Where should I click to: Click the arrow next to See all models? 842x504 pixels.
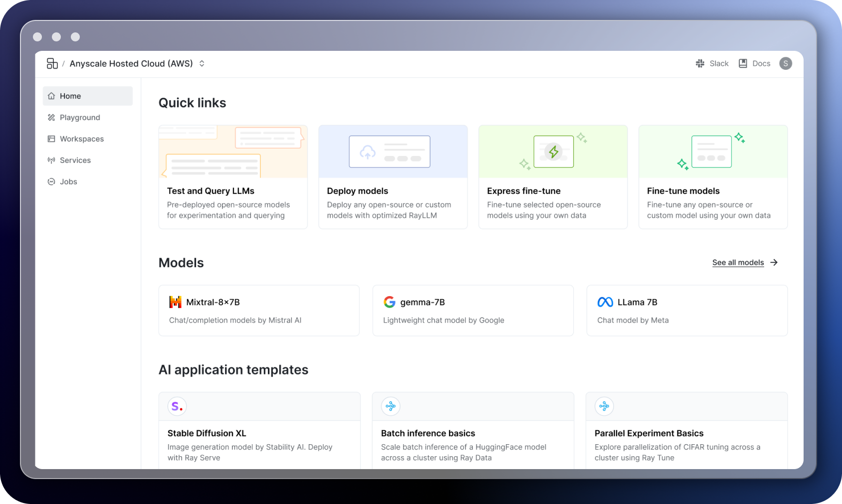[774, 262]
